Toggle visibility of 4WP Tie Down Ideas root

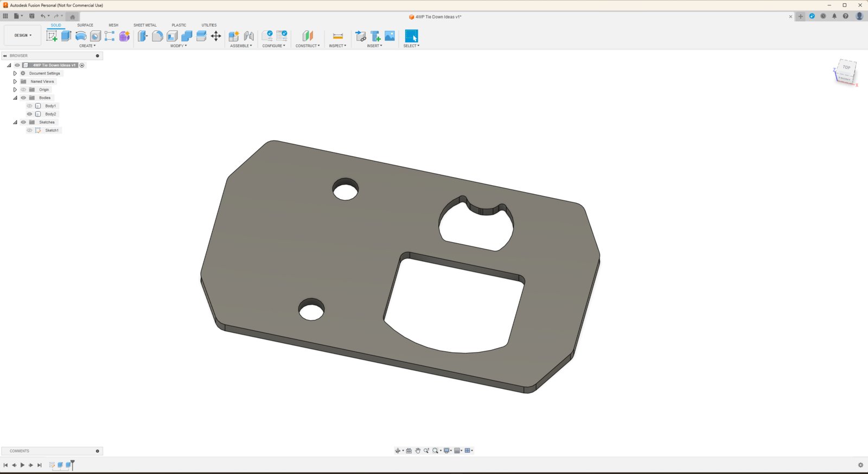coord(17,65)
